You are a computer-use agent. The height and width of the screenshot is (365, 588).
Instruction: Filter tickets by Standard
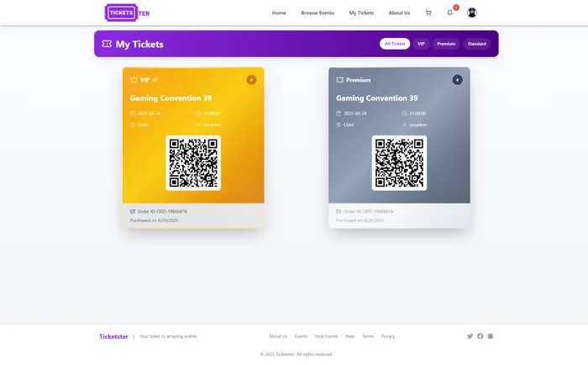(x=476, y=44)
